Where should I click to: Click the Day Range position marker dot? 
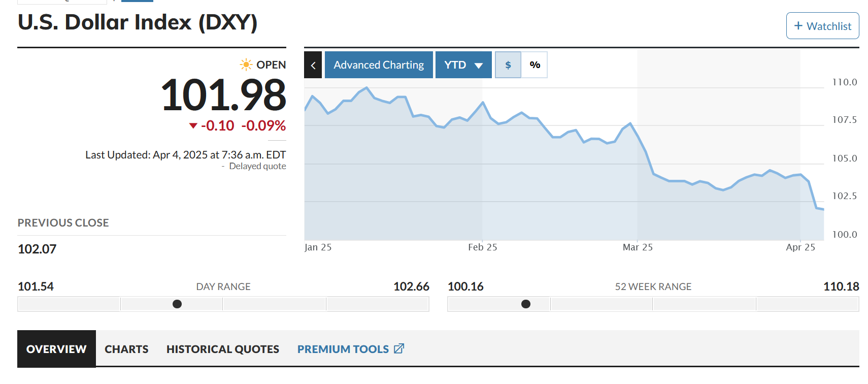click(x=177, y=304)
